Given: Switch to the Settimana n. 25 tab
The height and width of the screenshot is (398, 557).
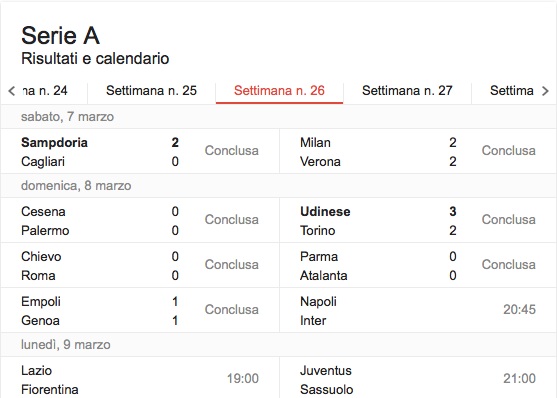Looking at the screenshot, I should point(151,91).
